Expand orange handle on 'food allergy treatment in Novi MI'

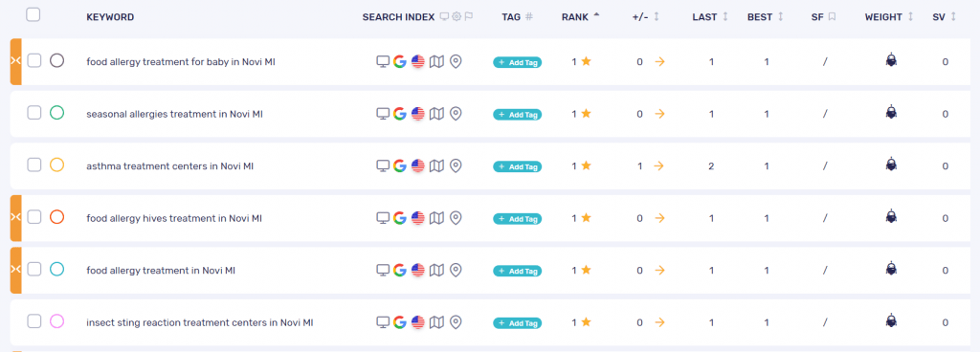[15, 270]
